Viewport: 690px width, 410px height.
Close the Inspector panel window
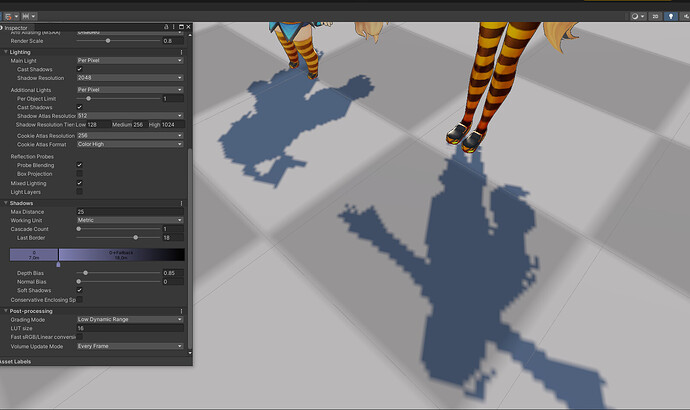(x=188, y=27)
